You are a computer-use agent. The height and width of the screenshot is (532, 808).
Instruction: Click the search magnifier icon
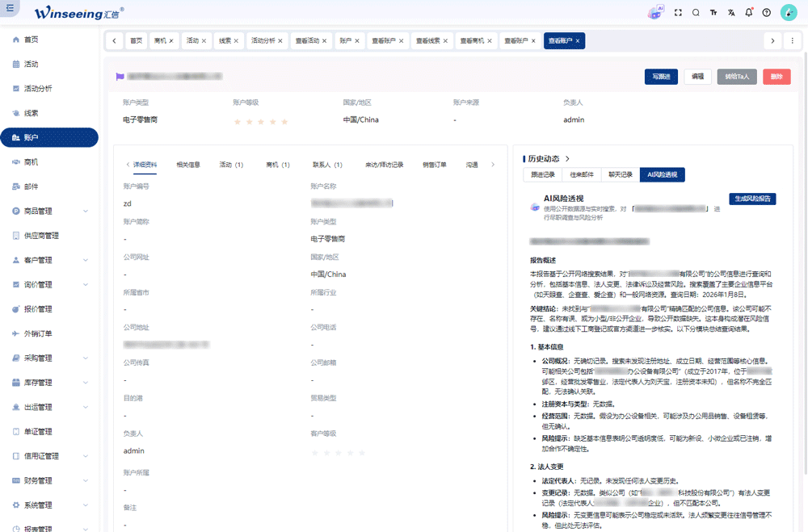click(x=696, y=13)
